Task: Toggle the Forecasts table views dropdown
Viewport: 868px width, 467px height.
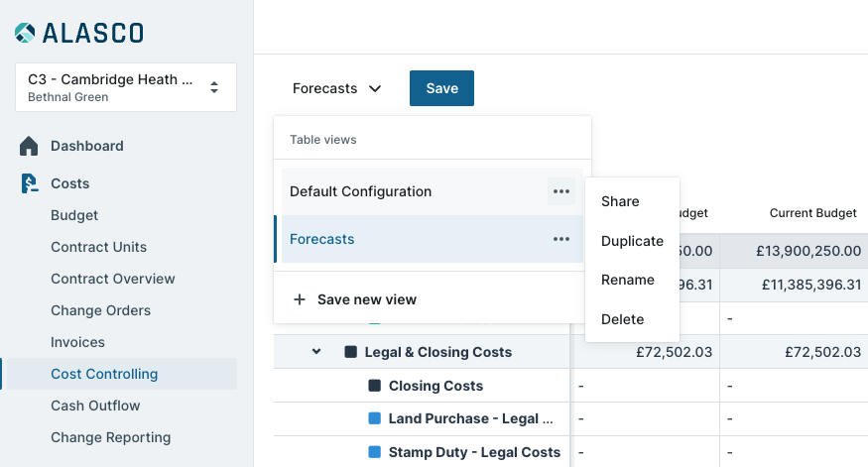Action: point(337,88)
